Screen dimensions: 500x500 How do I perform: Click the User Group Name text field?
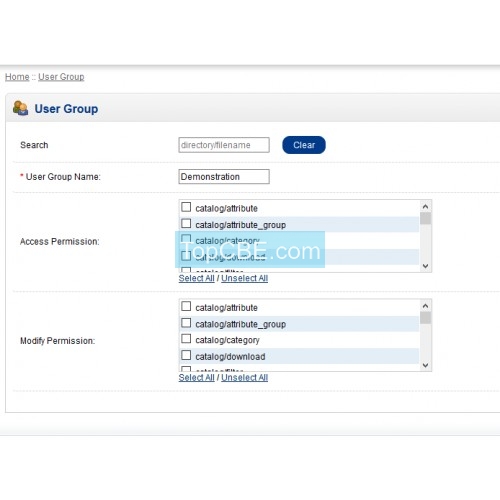click(x=224, y=177)
